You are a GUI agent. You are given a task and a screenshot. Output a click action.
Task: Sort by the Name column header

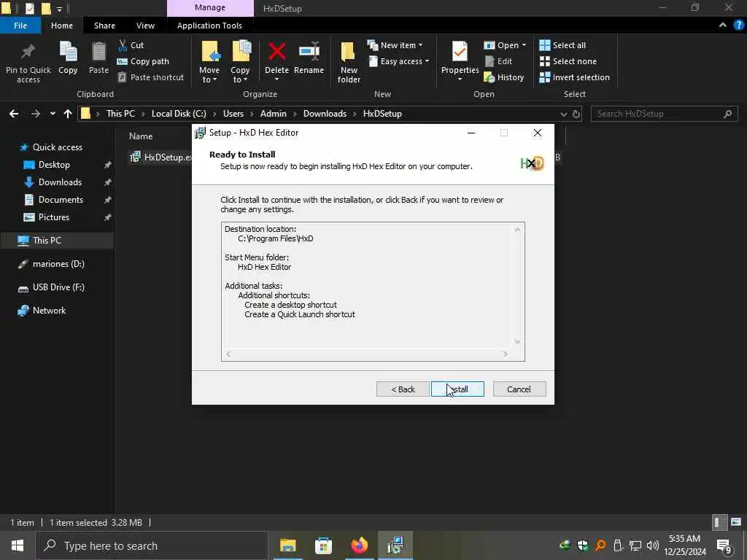141,136
